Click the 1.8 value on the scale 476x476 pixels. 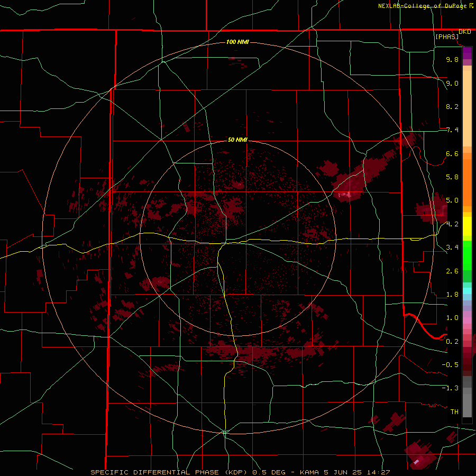452,295
